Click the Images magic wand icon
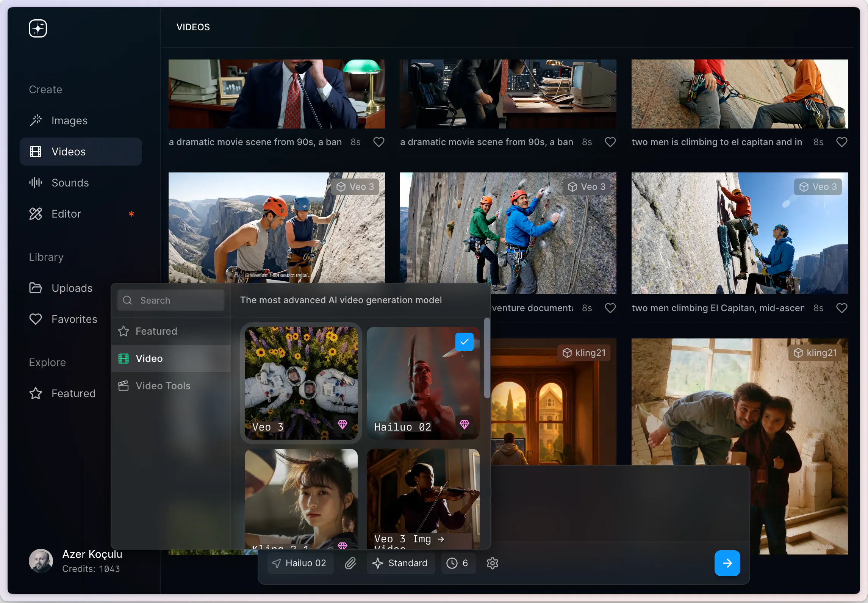The width and height of the screenshot is (868, 603). tap(36, 121)
